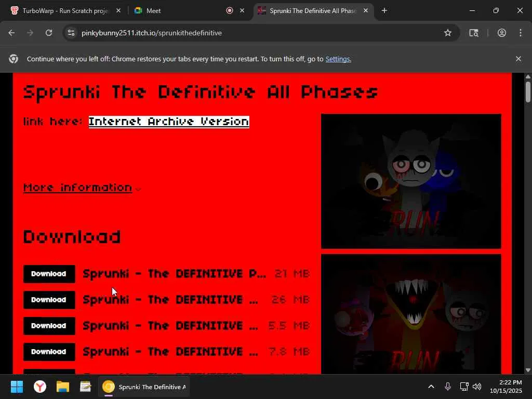Screen dimensions: 532x399
Task: Click the '5.5 MB' file size text
Action: (x=289, y=326)
